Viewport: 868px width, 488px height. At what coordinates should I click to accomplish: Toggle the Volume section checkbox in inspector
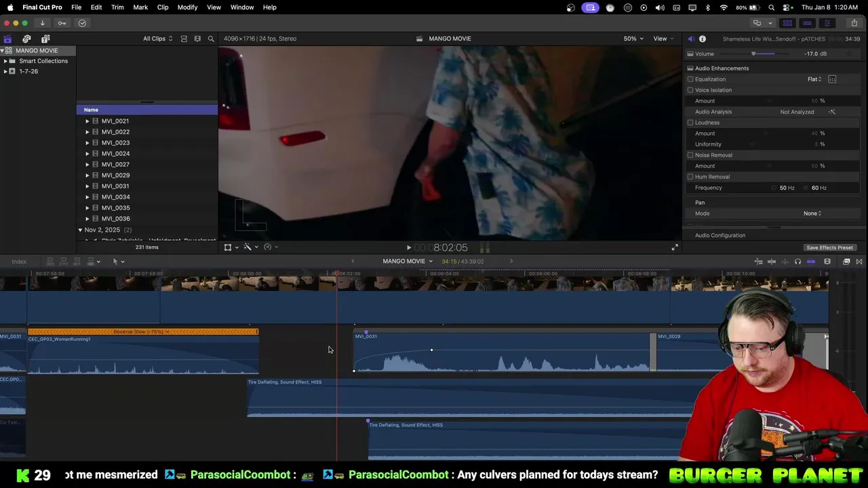tap(690, 54)
